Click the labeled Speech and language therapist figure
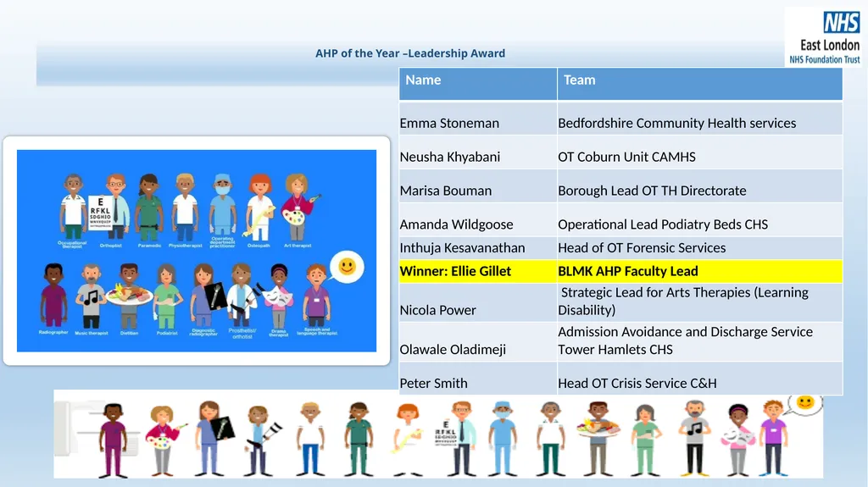 click(316, 296)
